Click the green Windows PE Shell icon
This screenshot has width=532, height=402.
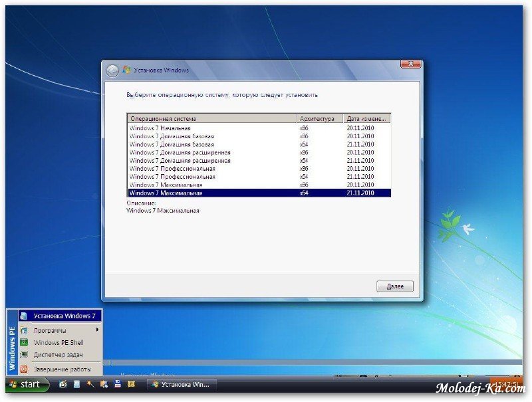[x=24, y=342]
